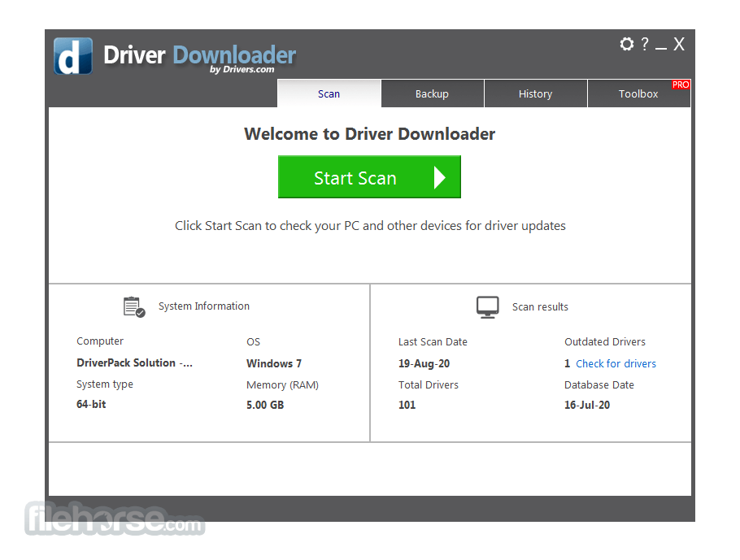Click the Memory (RAM) label
This screenshot has width=740, height=560.
(282, 385)
